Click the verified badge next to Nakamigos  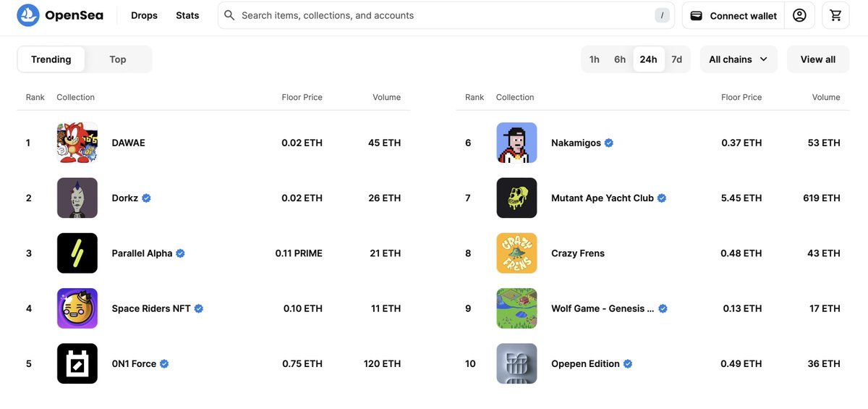pyautogui.click(x=609, y=143)
